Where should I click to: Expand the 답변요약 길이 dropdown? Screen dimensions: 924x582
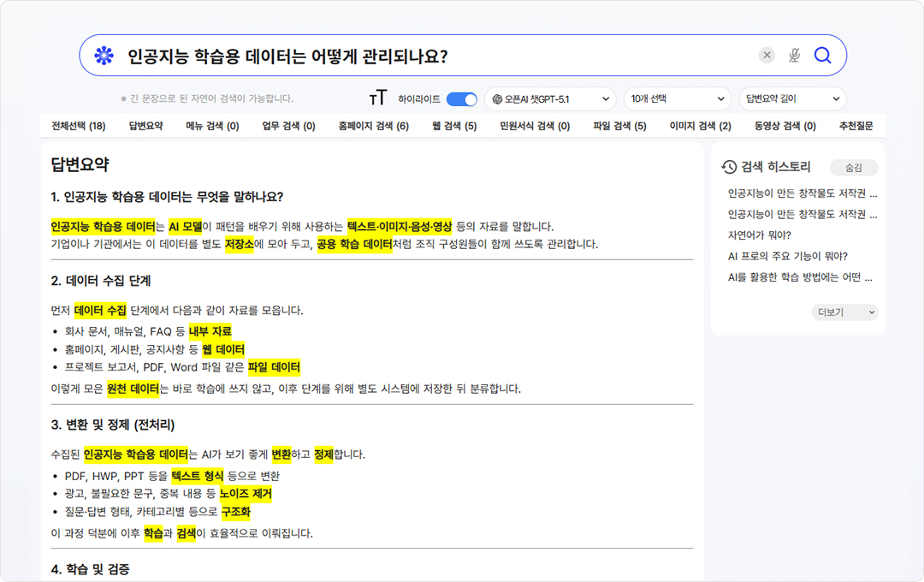[x=792, y=99]
